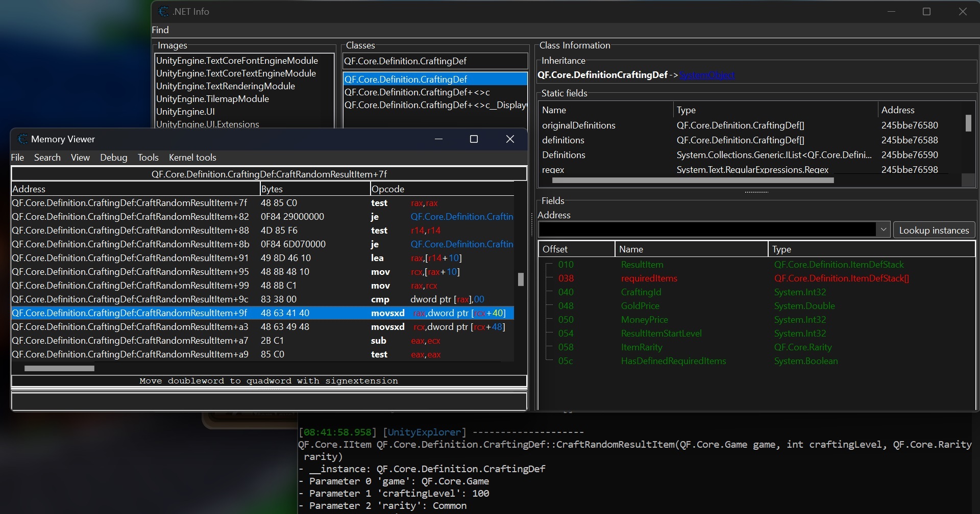Select the HasDefinedRequiredItems field row
Viewport: 980px width, 514px height.
[x=756, y=361]
